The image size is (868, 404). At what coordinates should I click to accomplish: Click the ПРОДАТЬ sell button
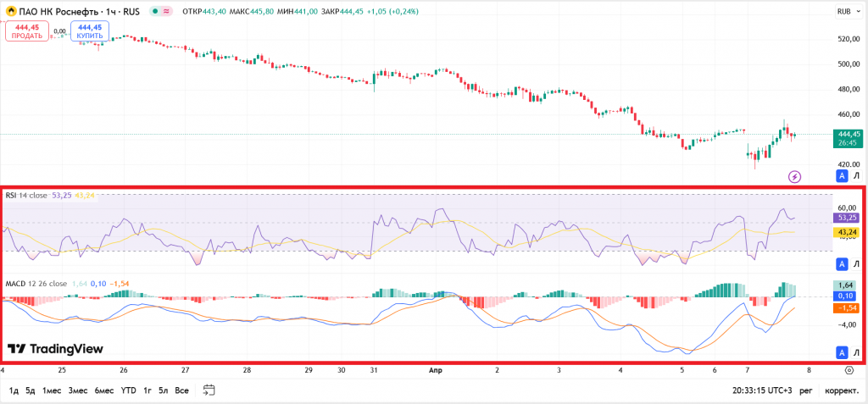(x=27, y=31)
